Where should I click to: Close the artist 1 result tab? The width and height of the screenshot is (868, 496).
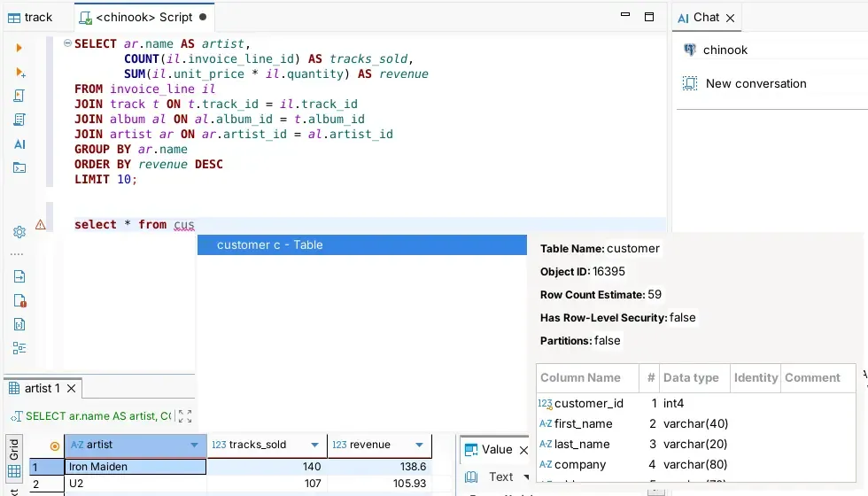pos(72,389)
